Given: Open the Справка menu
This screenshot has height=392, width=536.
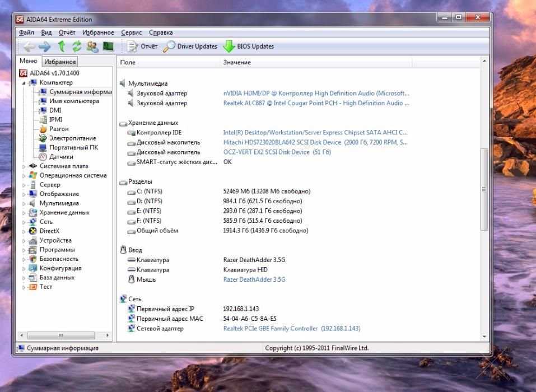Looking at the screenshot, I should [x=161, y=32].
